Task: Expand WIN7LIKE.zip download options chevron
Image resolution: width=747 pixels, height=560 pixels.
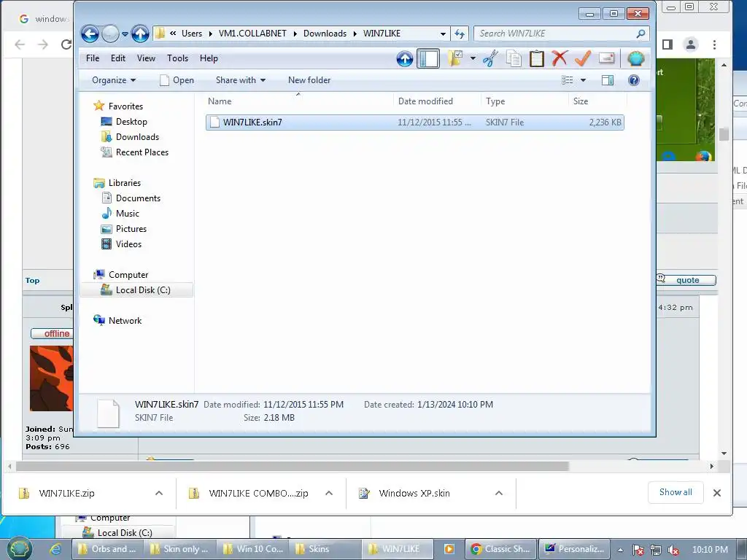Action: pos(159,494)
